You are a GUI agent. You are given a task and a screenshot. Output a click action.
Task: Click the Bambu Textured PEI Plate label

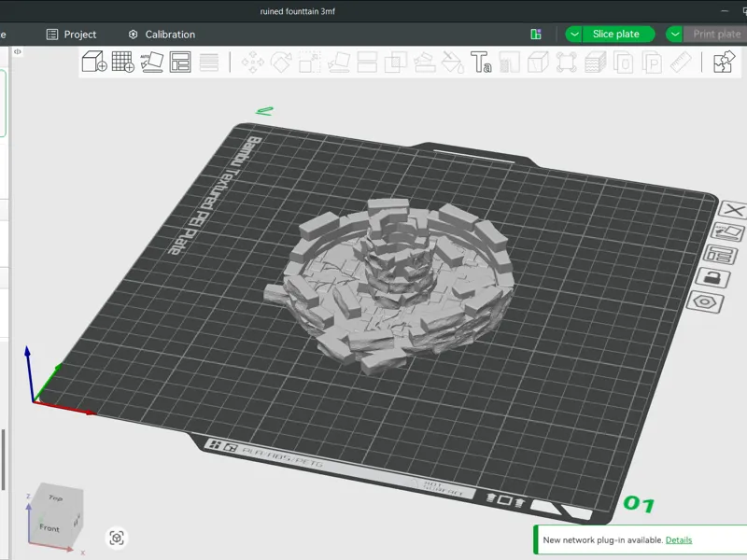pos(216,195)
